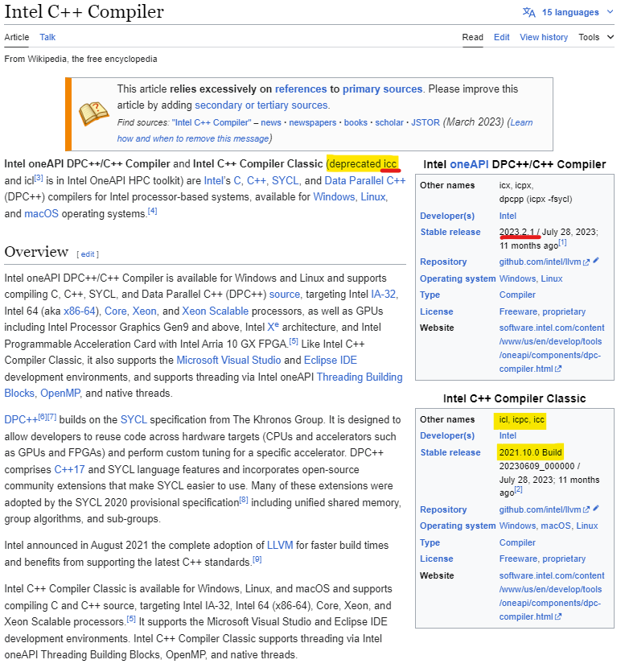Search sources via the 'news' link
This screenshot has height=672, width=625.
point(271,122)
